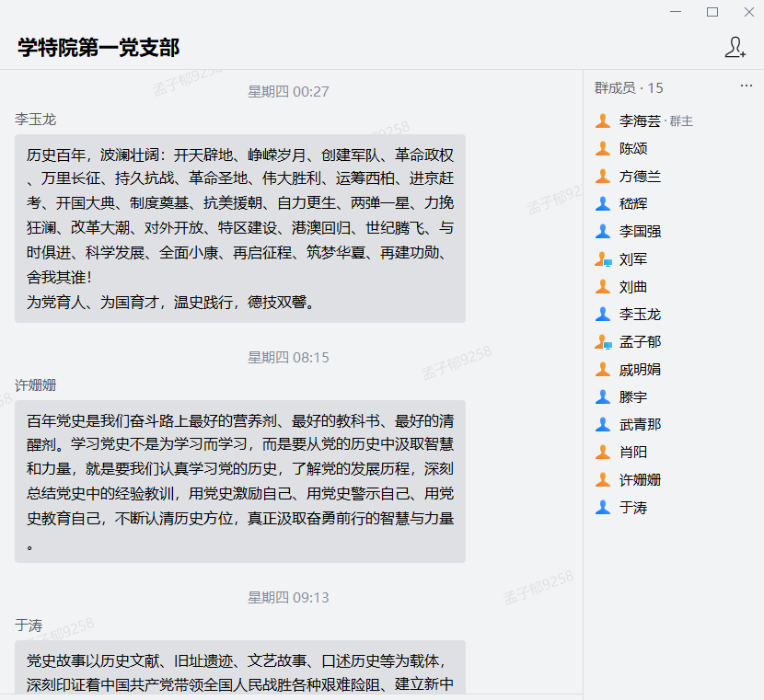Click the add member icon
Viewport: 764px width, 700px height.
tap(735, 48)
